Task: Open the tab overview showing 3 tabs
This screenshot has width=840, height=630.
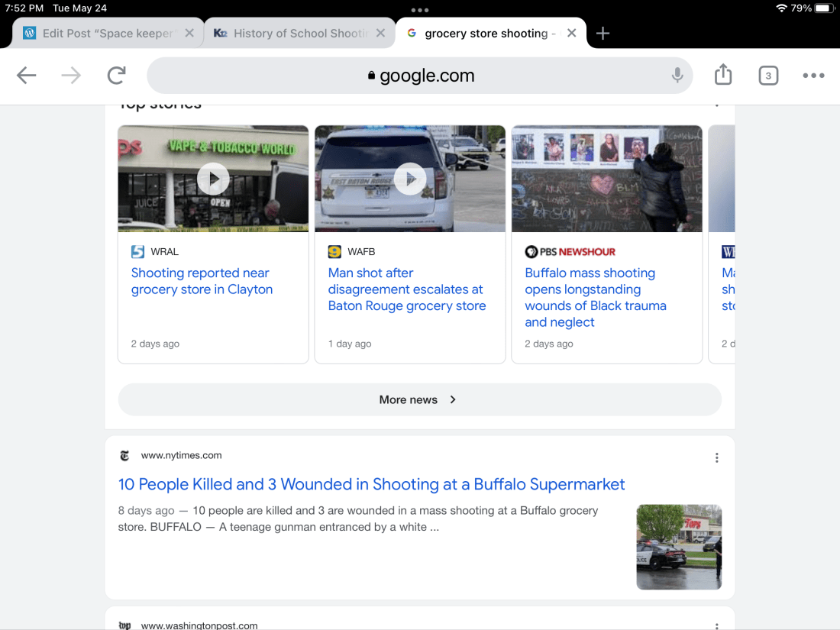Action: (x=767, y=76)
